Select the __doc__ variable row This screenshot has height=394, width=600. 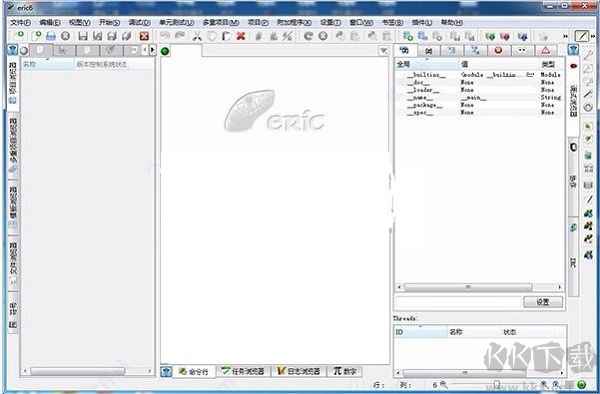(479, 82)
